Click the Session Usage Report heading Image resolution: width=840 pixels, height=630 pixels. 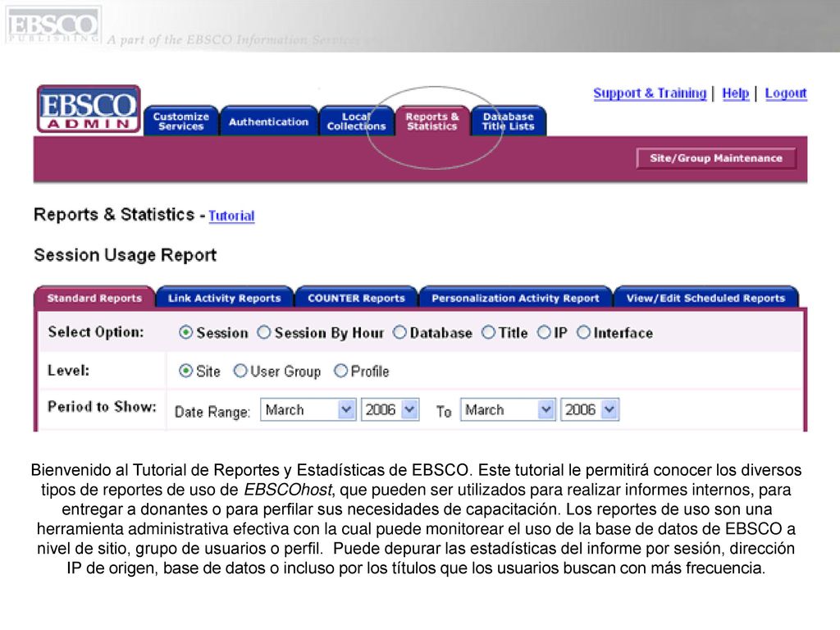click(x=126, y=255)
